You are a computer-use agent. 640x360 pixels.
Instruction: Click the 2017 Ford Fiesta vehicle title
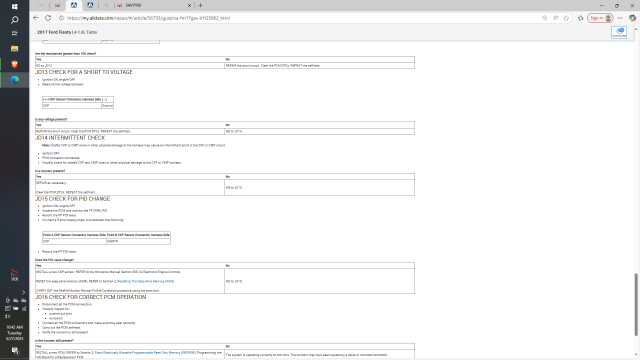pos(67,32)
